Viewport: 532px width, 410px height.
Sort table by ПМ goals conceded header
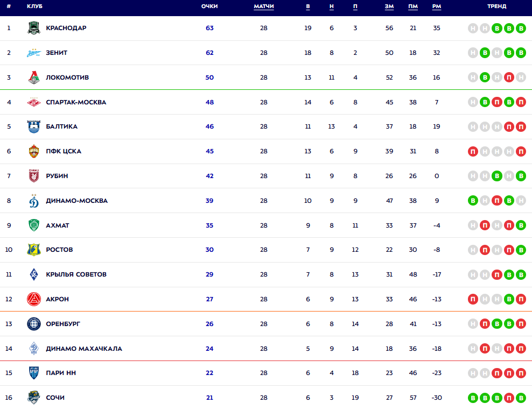tap(413, 6)
